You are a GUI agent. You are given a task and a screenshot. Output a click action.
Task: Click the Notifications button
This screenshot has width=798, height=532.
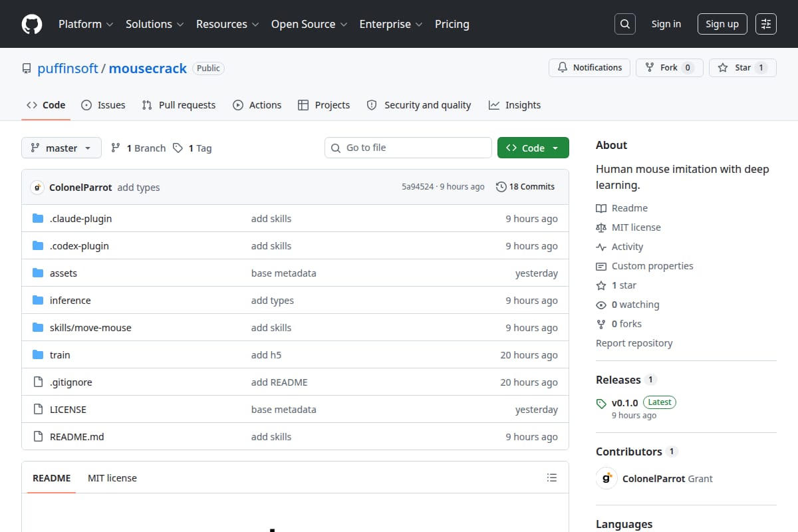coord(589,68)
